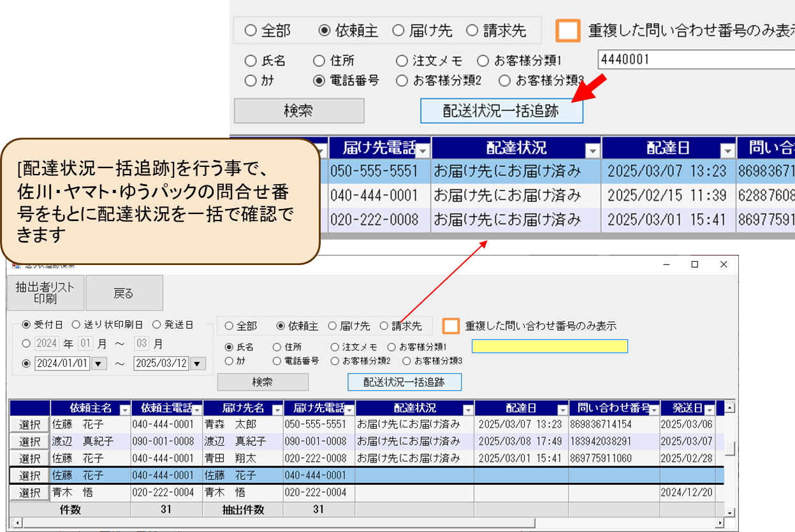The height and width of the screenshot is (532, 795).
Task: Click the 抽出者リスト印刷 button
Action: (x=45, y=293)
